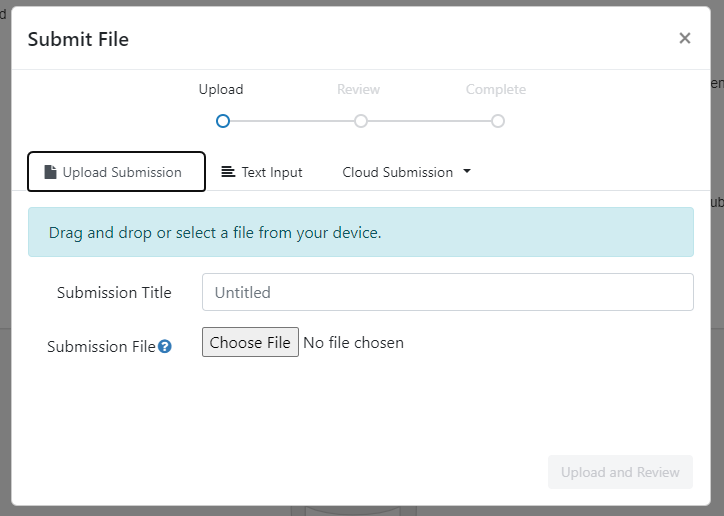Viewport: 724px width, 516px height.
Task: Click the Upload step circle indicator
Action: click(x=223, y=121)
